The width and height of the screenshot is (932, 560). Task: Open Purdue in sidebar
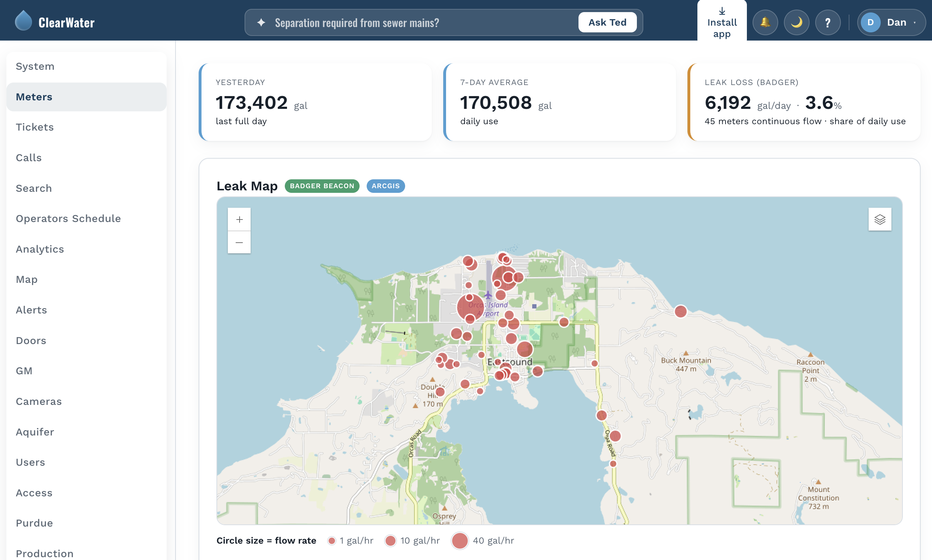point(87,523)
